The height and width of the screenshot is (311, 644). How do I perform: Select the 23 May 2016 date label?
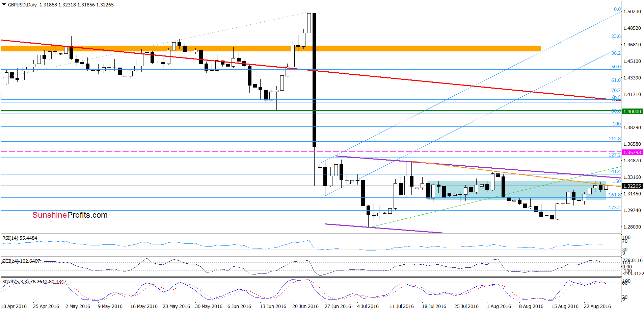pyautogui.click(x=177, y=306)
